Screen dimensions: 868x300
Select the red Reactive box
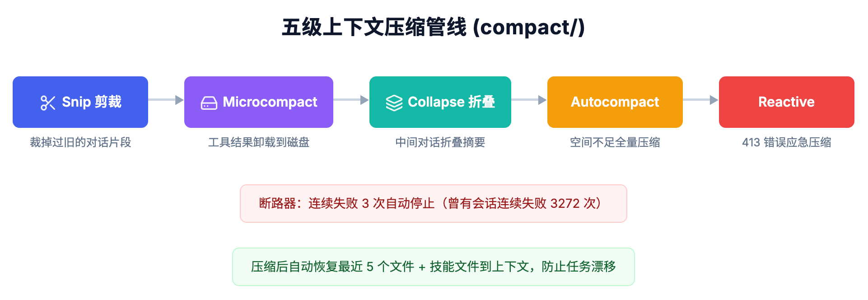pos(787,102)
